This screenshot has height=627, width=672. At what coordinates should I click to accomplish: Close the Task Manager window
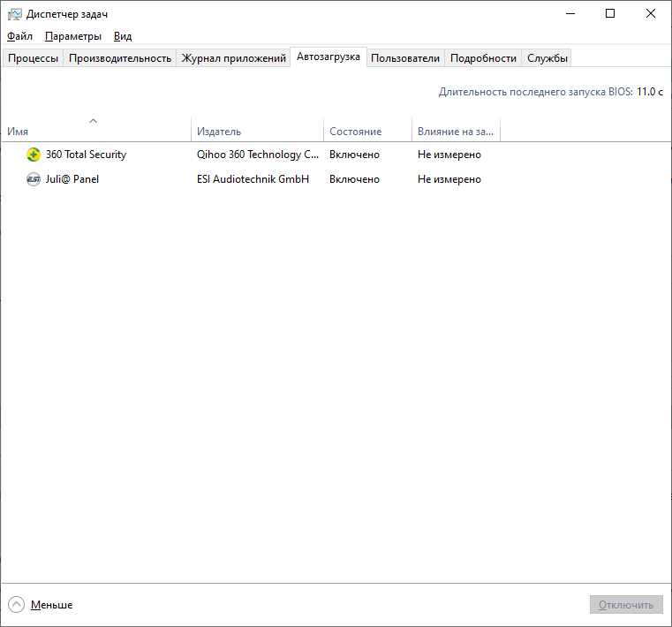coord(651,14)
